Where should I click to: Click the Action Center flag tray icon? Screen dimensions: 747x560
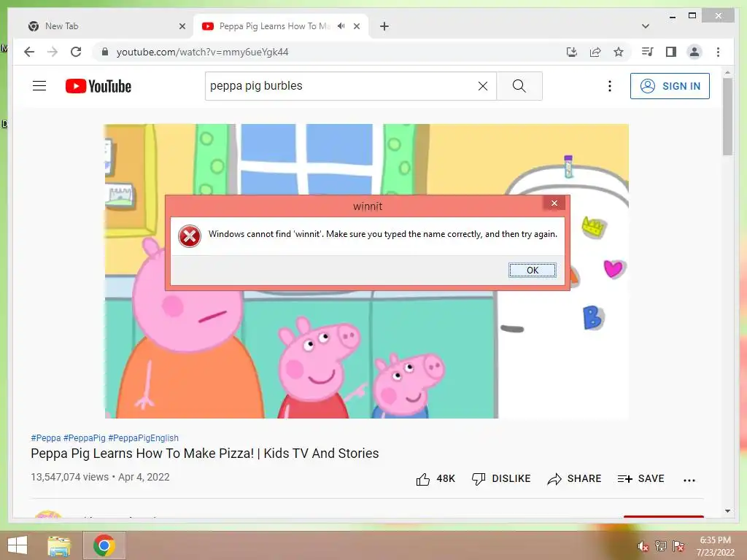tap(678, 545)
